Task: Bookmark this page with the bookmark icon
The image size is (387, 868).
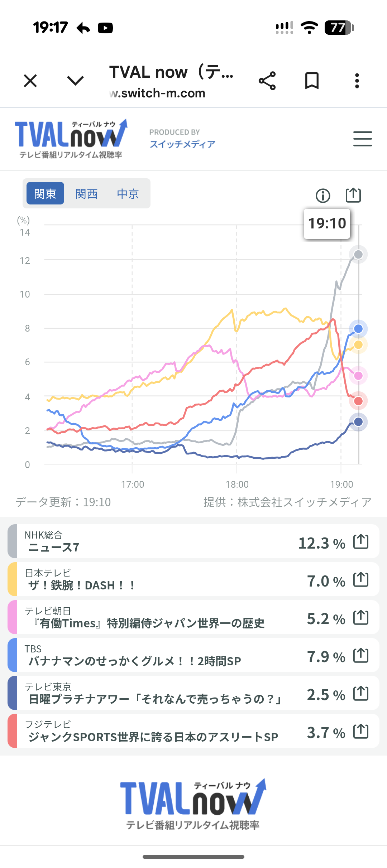Action: [312, 81]
